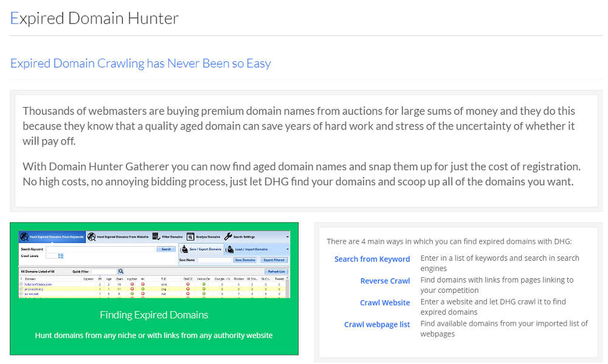This screenshot has height=364, width=608.
Task: Select the checkbox for the promis24.org row
Action: [20, 289]
